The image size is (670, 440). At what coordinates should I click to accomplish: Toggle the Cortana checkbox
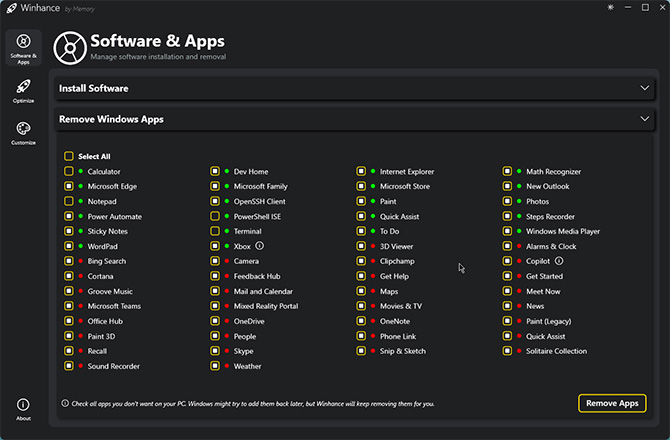coord(69,276)
